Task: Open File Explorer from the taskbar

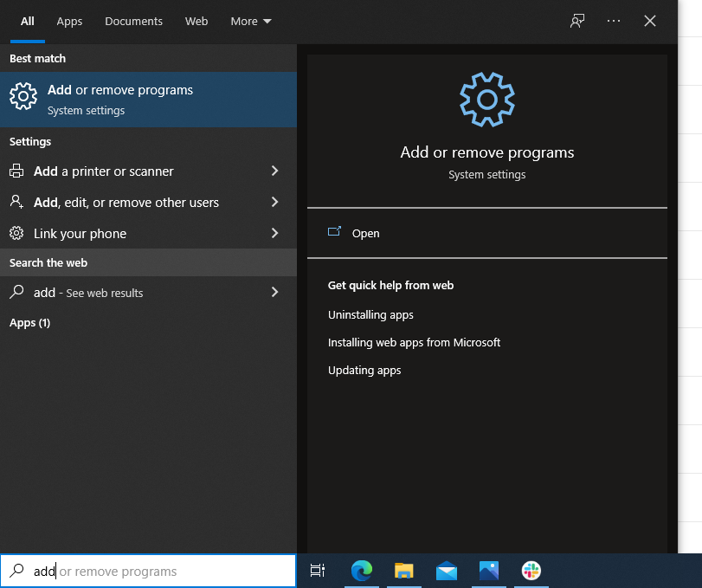Action: tap(404, 572)
